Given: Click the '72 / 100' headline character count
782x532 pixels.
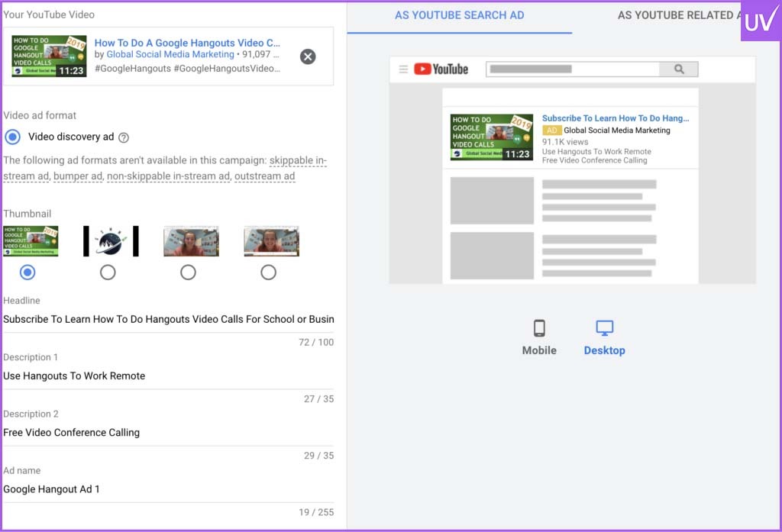Looking at the screenshot, I should tap(316, 343).
